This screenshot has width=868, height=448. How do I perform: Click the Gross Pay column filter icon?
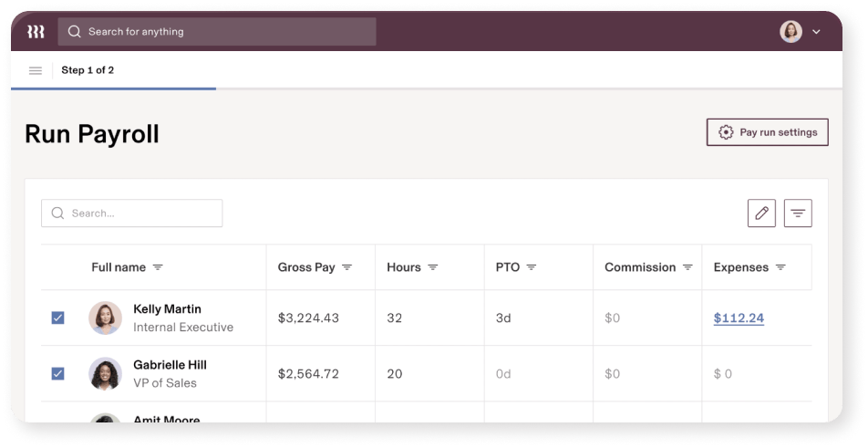(x=347, y=267)
